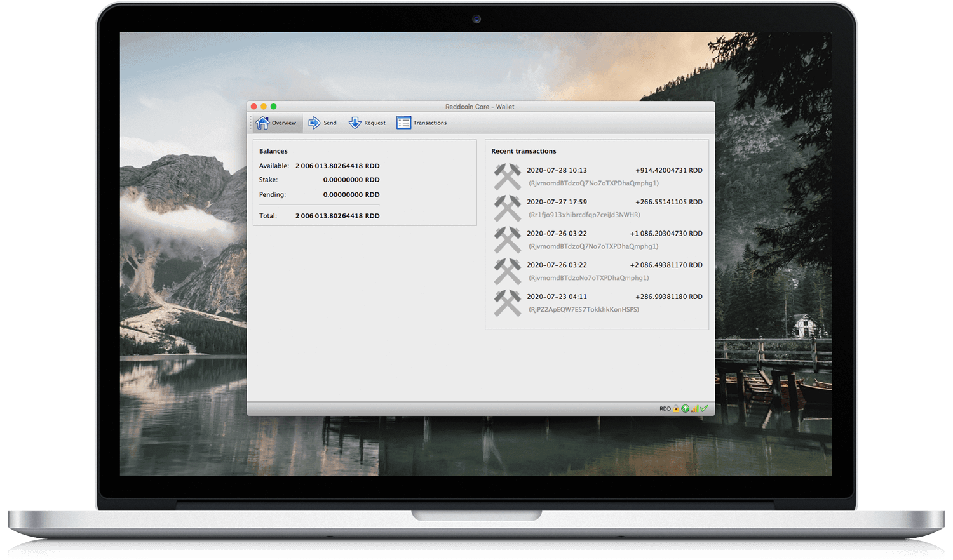Click the mining icon for 2020-07-28 10:13 transaction
953x560 pixels.
[x=508, y=177]
